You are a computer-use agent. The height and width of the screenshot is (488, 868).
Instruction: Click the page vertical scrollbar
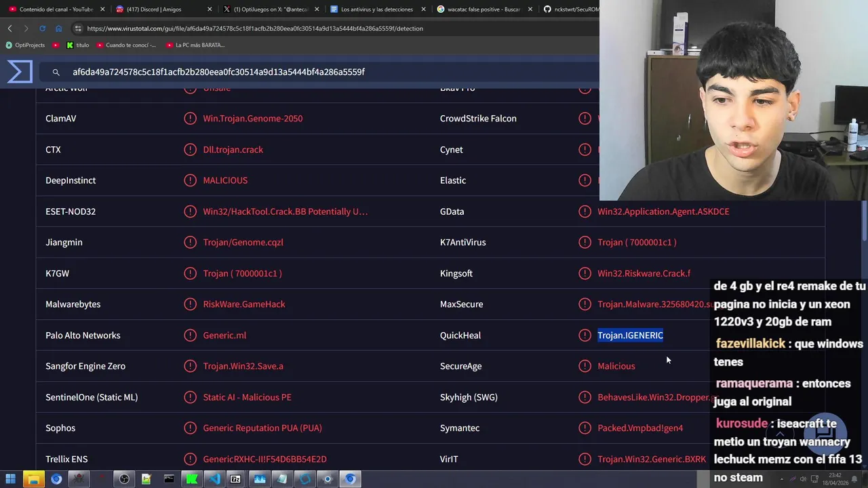(865, 220)
